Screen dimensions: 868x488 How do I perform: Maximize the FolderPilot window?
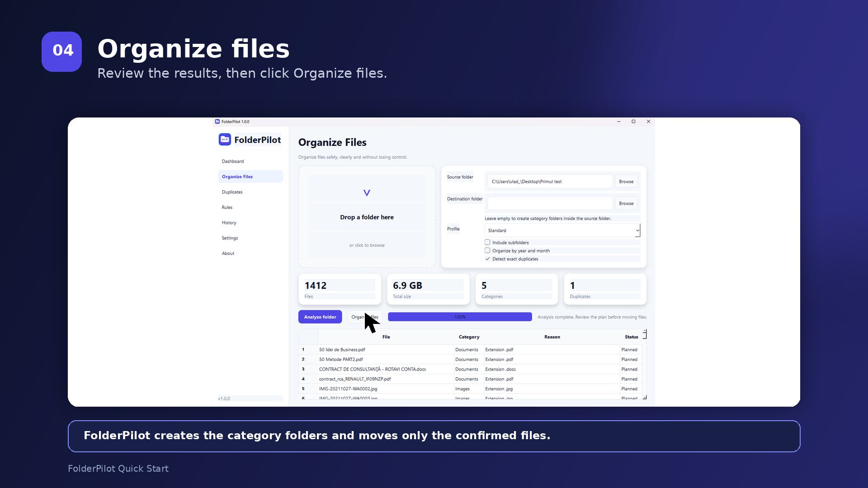(x=634, y=122)
